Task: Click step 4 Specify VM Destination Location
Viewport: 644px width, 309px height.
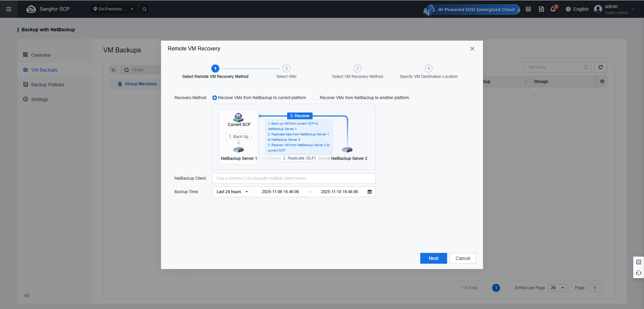Action: 429,72
